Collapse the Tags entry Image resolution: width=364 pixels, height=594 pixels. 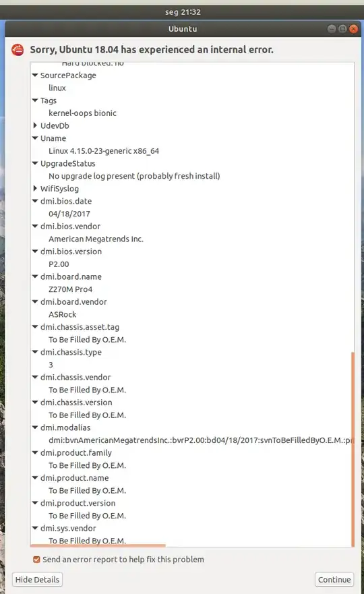[x=35, y=100]
